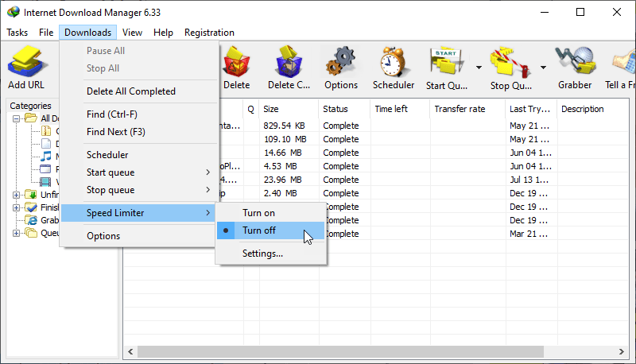Sort by the Status column header

pyautogui.click(x=344, y=109)
